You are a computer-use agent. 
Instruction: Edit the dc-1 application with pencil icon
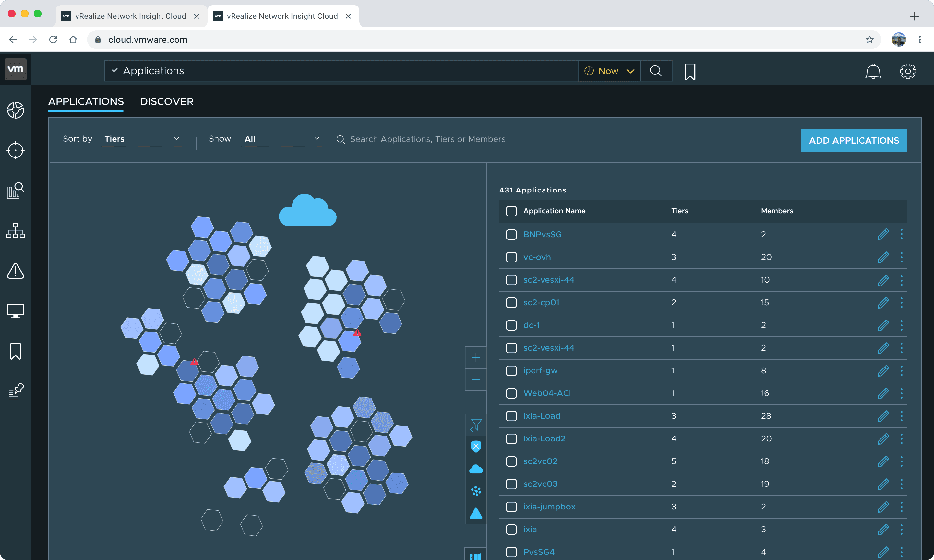[x=883, y=325]
